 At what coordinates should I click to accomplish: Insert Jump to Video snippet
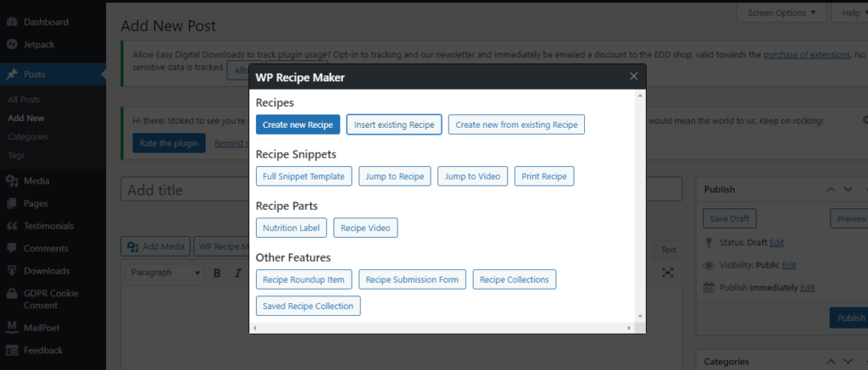(x=473, y=176)
